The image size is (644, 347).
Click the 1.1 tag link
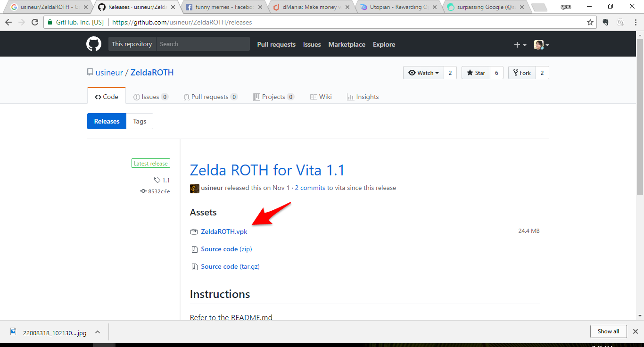(x=162, y=180)
